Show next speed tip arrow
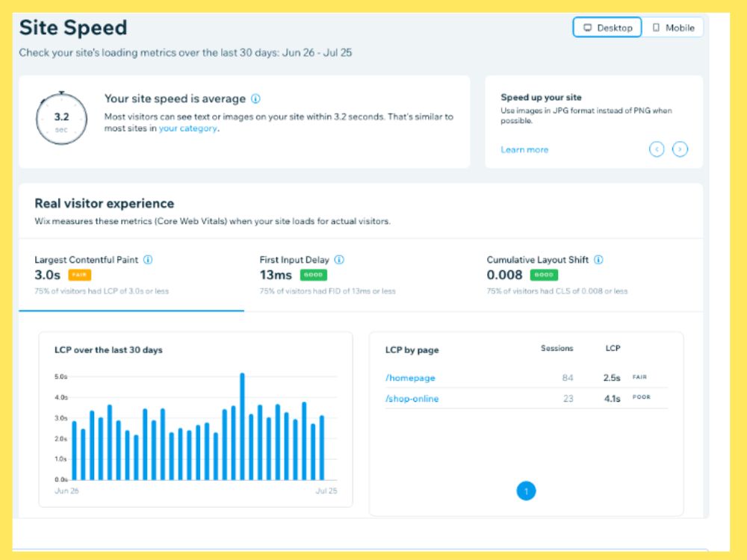 click(680, 149)
